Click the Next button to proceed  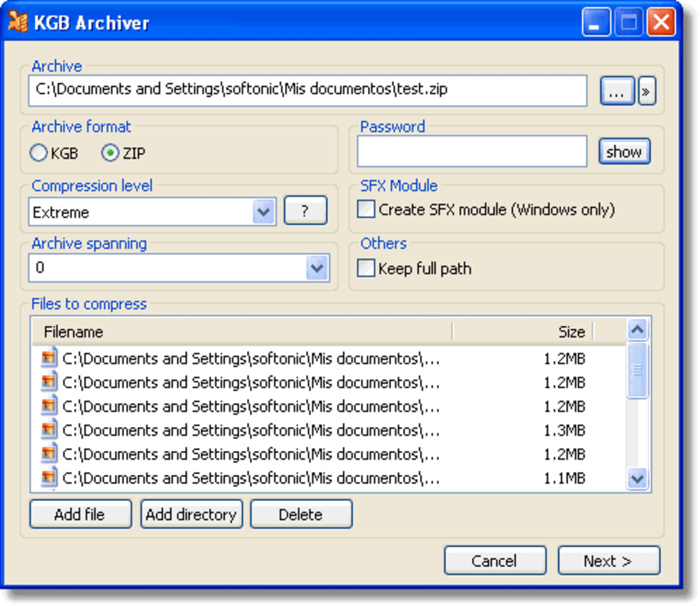pos(608,560)
